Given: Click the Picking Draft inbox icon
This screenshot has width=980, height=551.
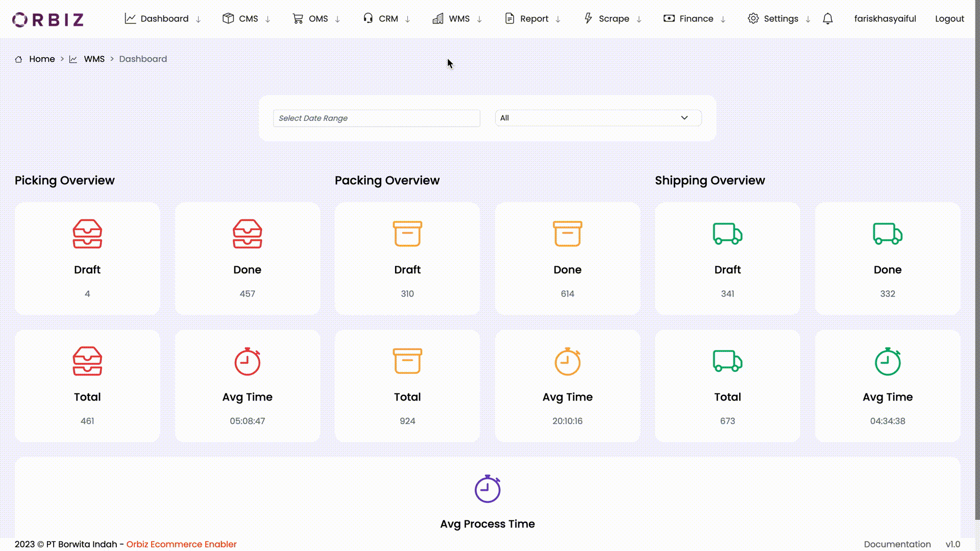Looking at the screenshot, I should click(x=87, y=234).
